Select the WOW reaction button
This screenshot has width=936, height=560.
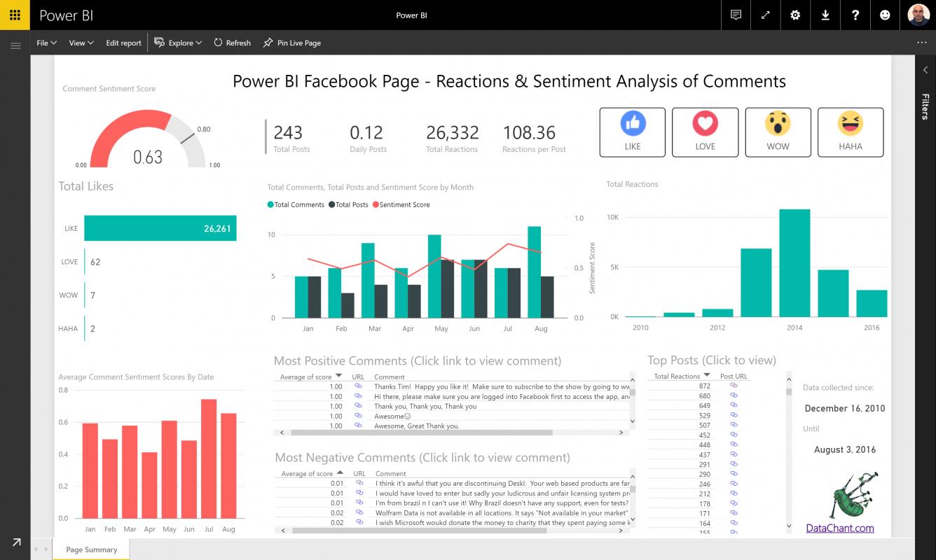778,132
